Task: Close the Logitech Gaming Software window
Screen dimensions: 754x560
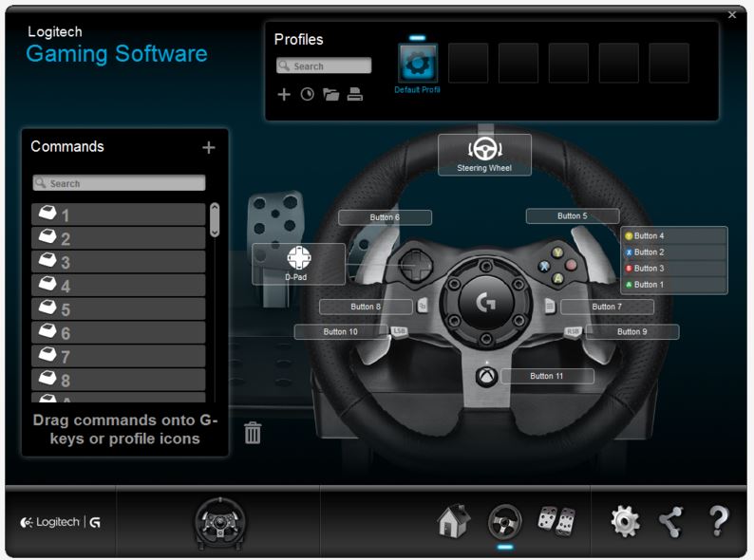Action: pyautogui.click(x=732, y=15)
